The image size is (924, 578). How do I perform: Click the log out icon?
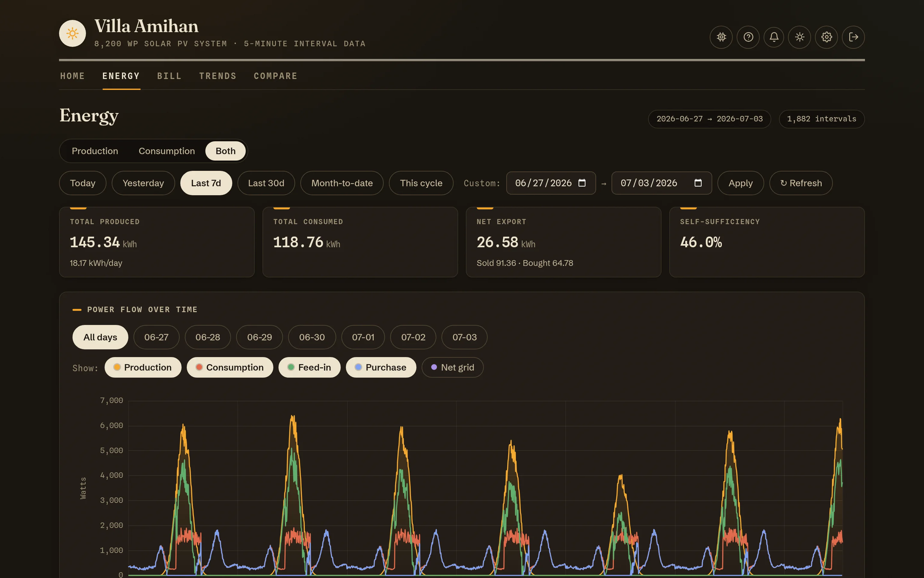[853, 37]
